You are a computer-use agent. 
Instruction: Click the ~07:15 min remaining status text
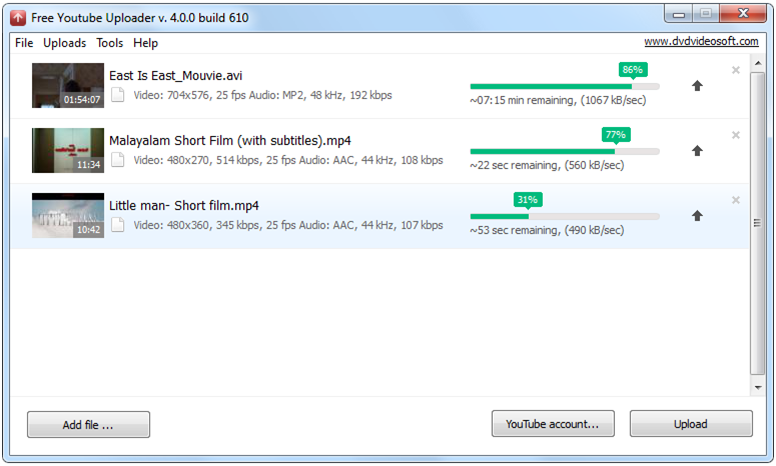click(x=558, y=100)
